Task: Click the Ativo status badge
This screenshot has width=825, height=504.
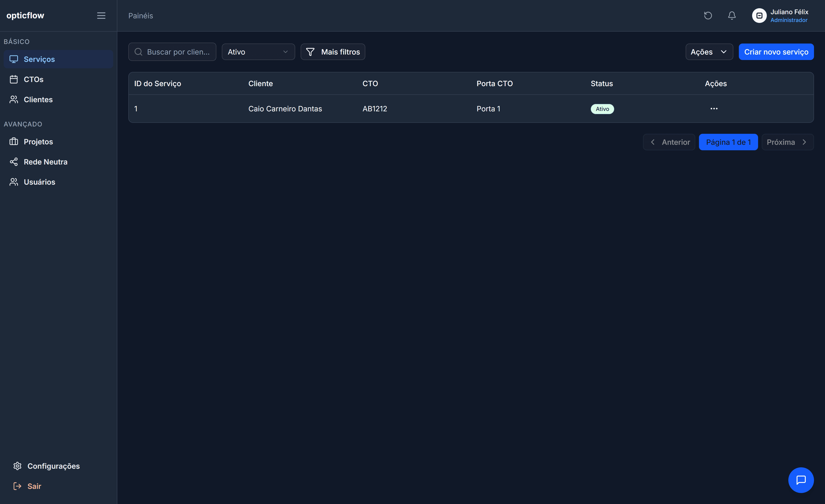Action: (602, 109)
